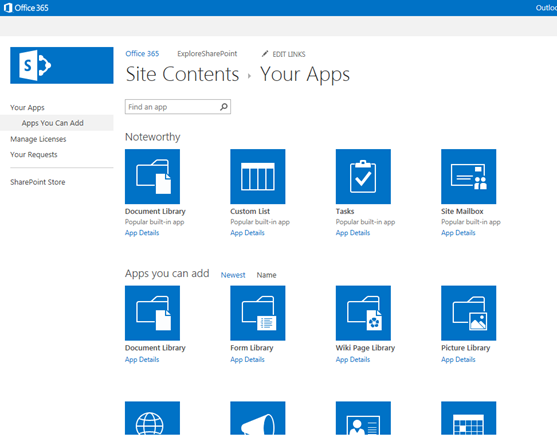The width and height of the screenshot is (557, 441).
Task: Open App Details for Noteworthy Document Library
Action: tap(142, 233)
